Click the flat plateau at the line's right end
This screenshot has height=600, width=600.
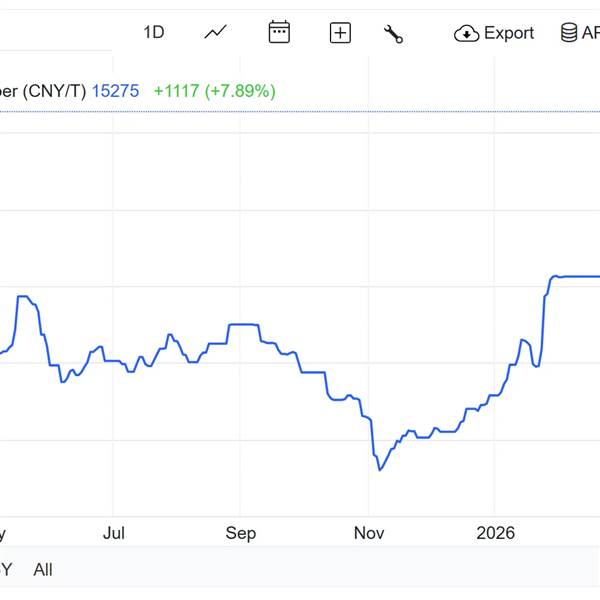point(578,276)
